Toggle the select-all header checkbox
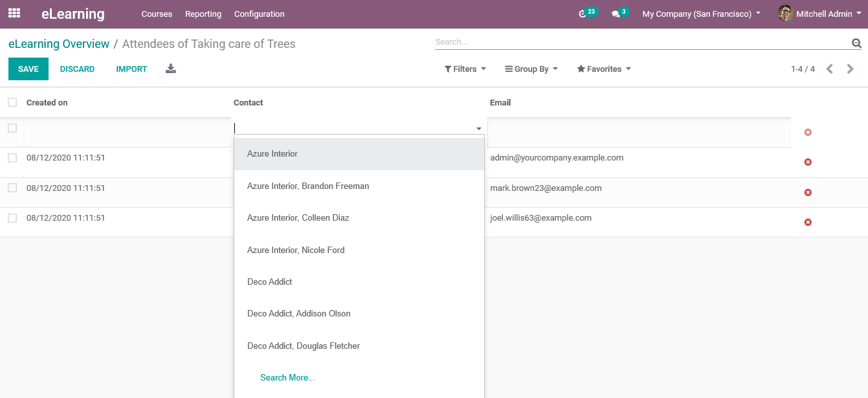The width and height of the screenshot is (868, 398). pos(12,102)
